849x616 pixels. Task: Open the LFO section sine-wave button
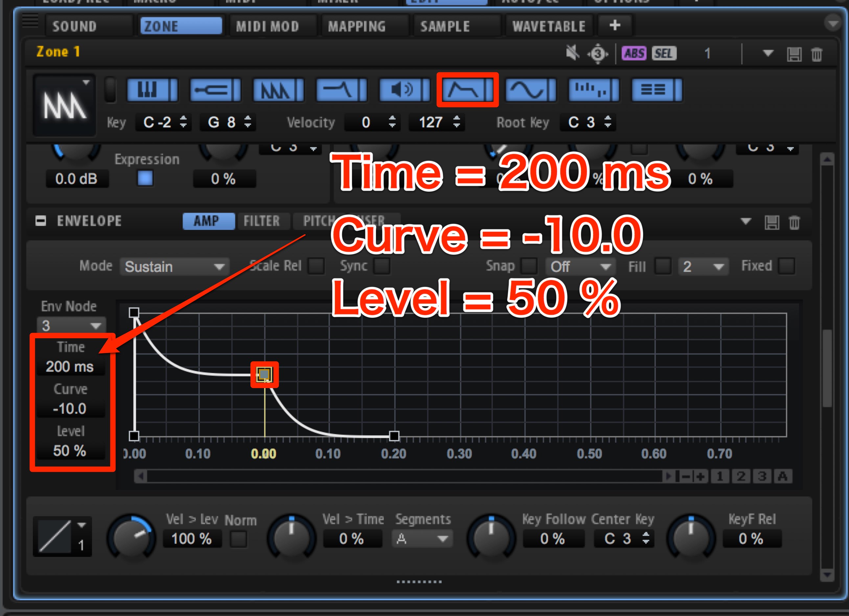point(531,90)
